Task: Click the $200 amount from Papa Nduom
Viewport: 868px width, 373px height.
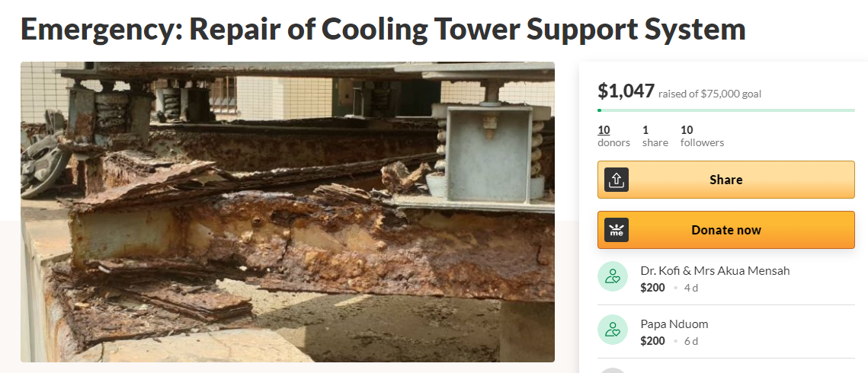Action: [x=652, y=341]
